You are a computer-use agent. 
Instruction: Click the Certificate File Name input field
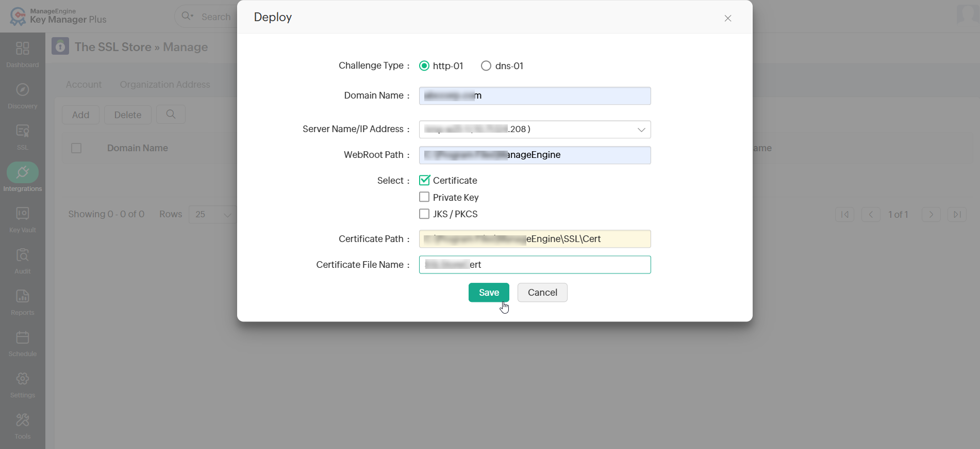[x=535, y=265]
